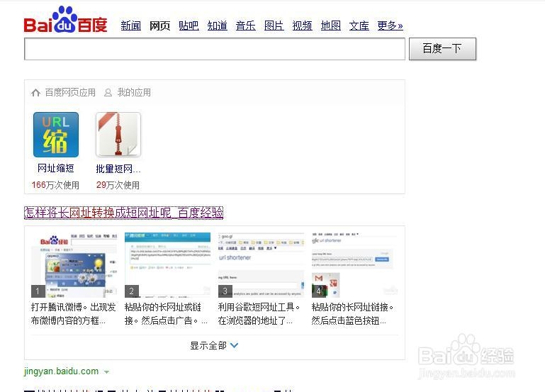
Task: Open the 批量短网 zipper app icon
Action: click(118, 135)
